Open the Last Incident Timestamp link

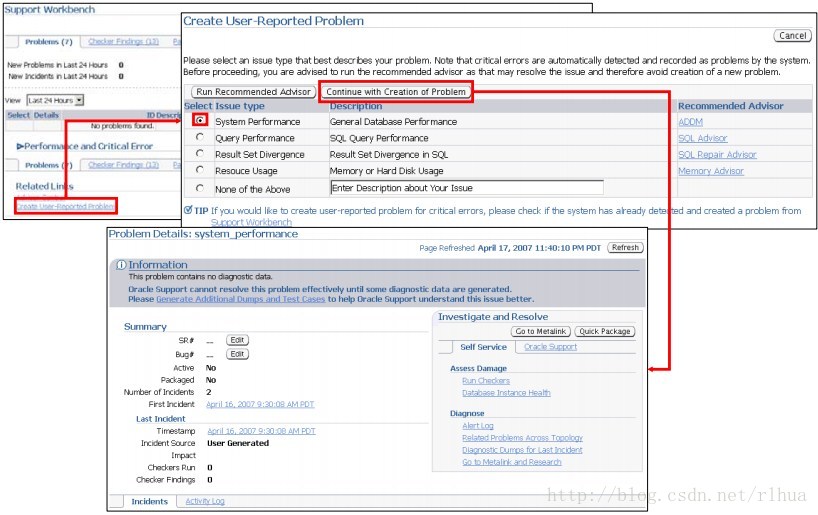(x=261, y=431)
